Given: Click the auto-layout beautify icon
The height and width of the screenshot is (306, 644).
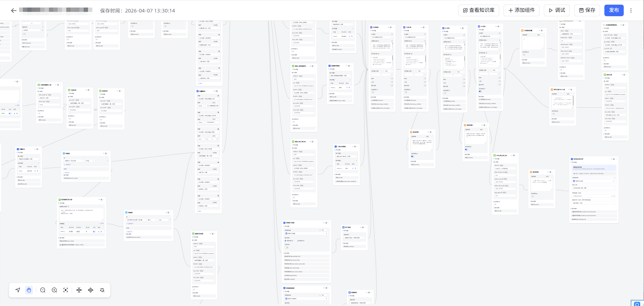Looking at the screenshot, I should pyautogui.click(x=102, y=290).
